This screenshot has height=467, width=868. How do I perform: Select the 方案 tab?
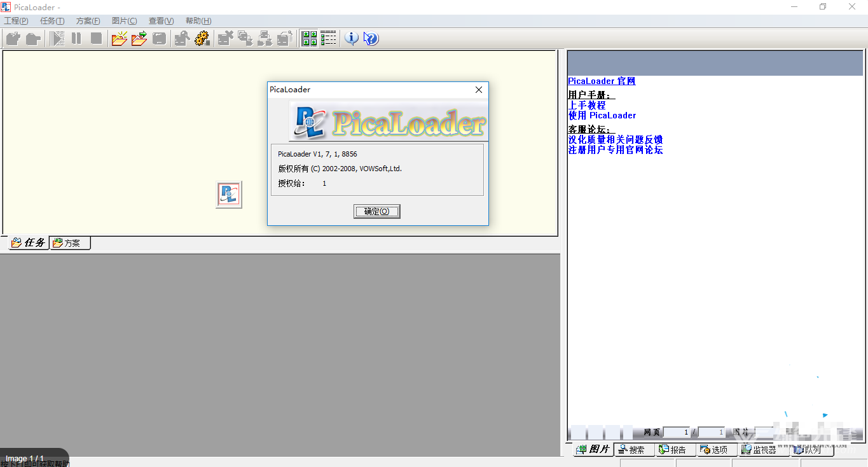click(70, 243)
